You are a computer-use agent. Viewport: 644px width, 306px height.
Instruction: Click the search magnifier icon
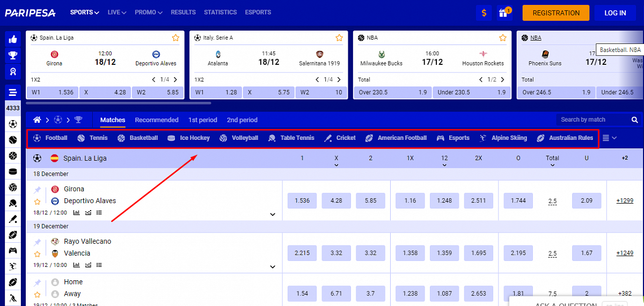click(x=635, y=120)
